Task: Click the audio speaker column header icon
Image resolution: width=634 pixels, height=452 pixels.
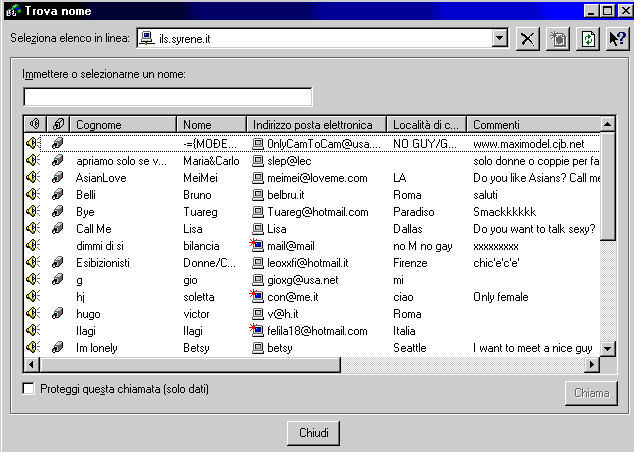Action: (x=35, y=124)
